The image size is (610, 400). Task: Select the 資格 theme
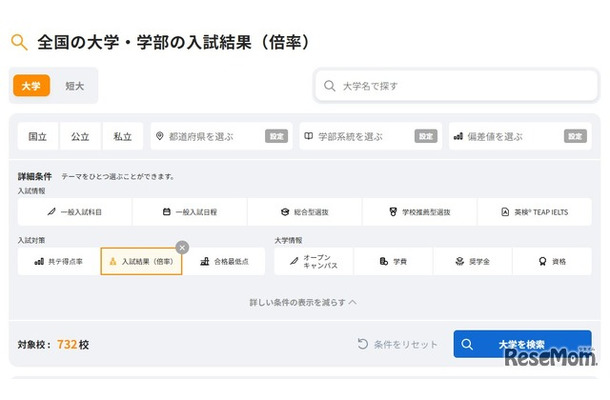point(552,261)
